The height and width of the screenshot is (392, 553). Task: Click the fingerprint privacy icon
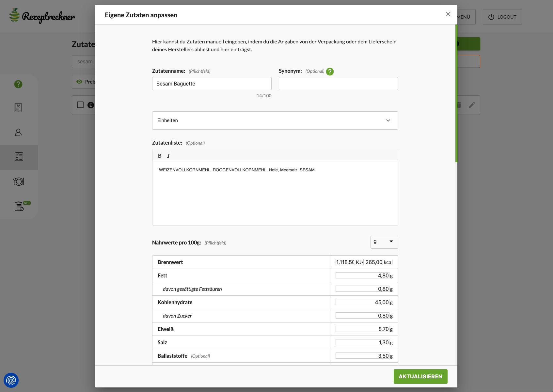click(x=11, y=380)
